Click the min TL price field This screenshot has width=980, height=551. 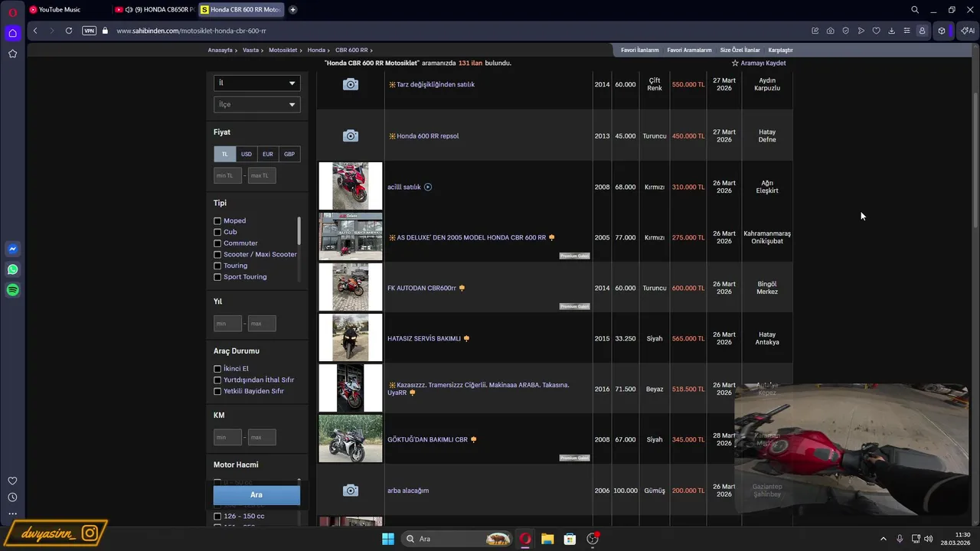(228, 175)
